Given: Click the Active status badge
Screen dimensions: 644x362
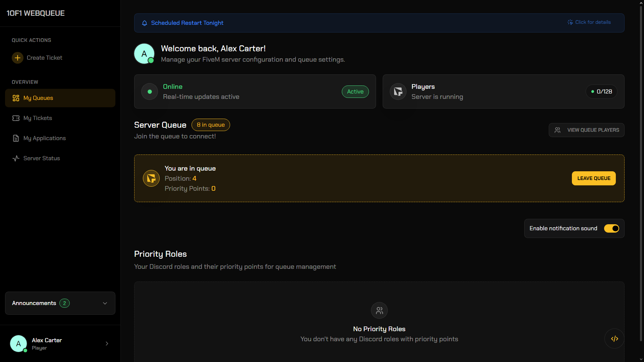Looking at the screenshot, I should point(355,92).
